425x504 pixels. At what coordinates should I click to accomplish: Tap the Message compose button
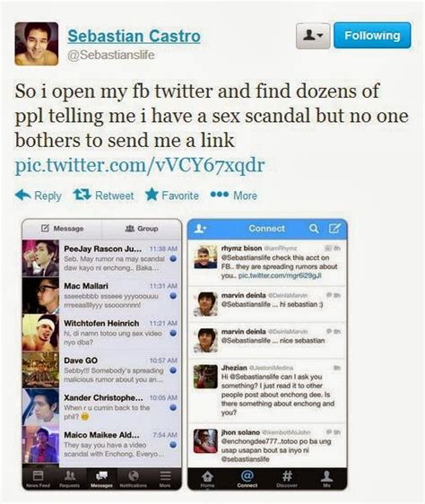[62, 229]
